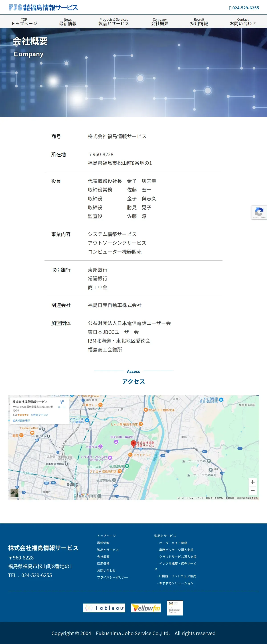Click the いすゞ自動車 東北 福島支店 marker
Image resolution: width=267 pixels, height=644 pixels.
point(221,400)
